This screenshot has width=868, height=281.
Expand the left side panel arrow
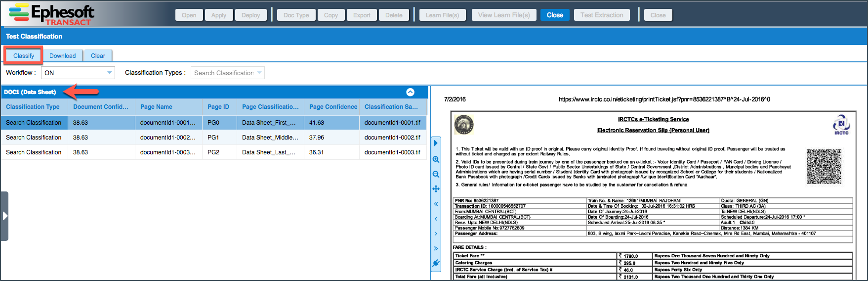click(4, 216)
